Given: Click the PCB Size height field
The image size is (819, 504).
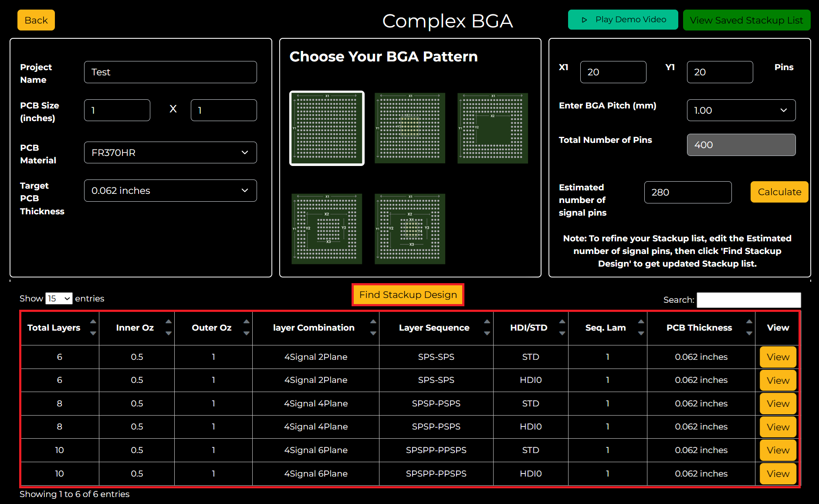Looking at the screenshot, I should (224, 110).
